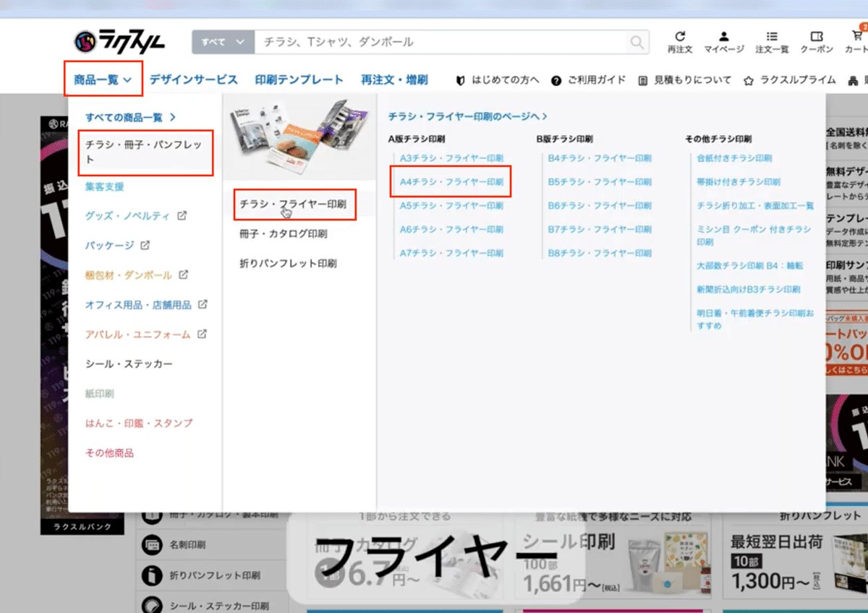Click the ラクスルプライム star icon

pos(748,80)
